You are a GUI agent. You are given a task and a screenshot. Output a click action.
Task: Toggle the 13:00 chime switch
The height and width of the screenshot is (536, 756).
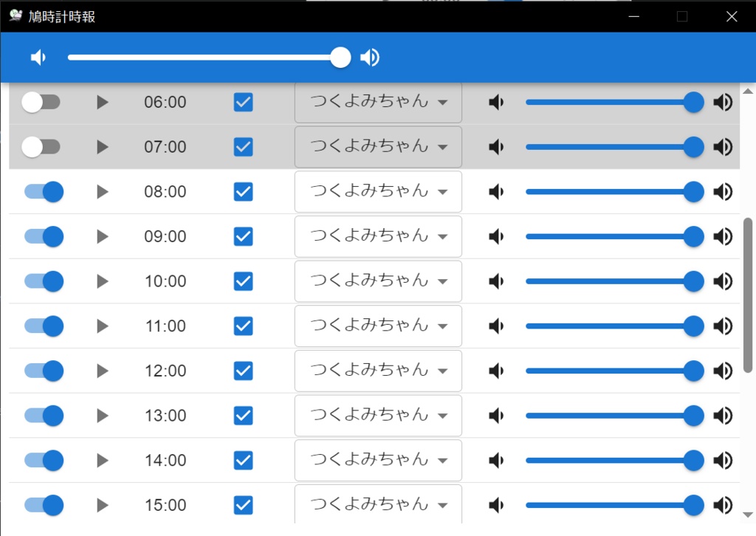click(44, 416)
